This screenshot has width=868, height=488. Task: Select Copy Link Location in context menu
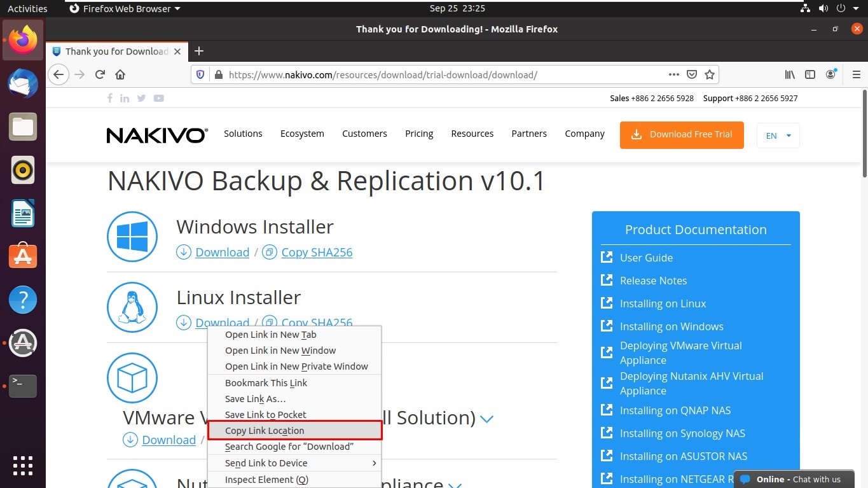(x=294, y=431)
